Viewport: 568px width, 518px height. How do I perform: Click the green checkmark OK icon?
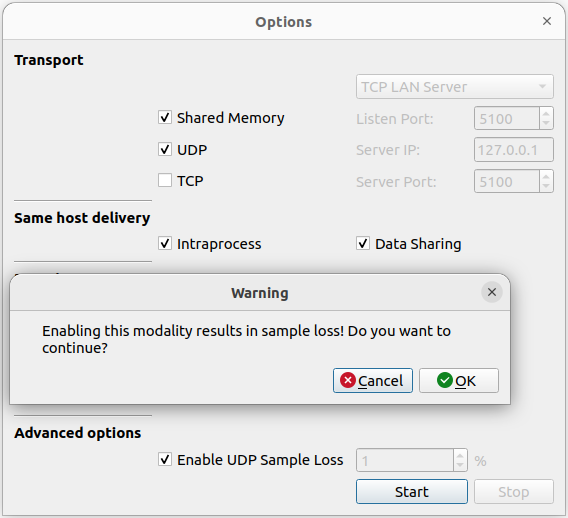[x=444, y=380]
